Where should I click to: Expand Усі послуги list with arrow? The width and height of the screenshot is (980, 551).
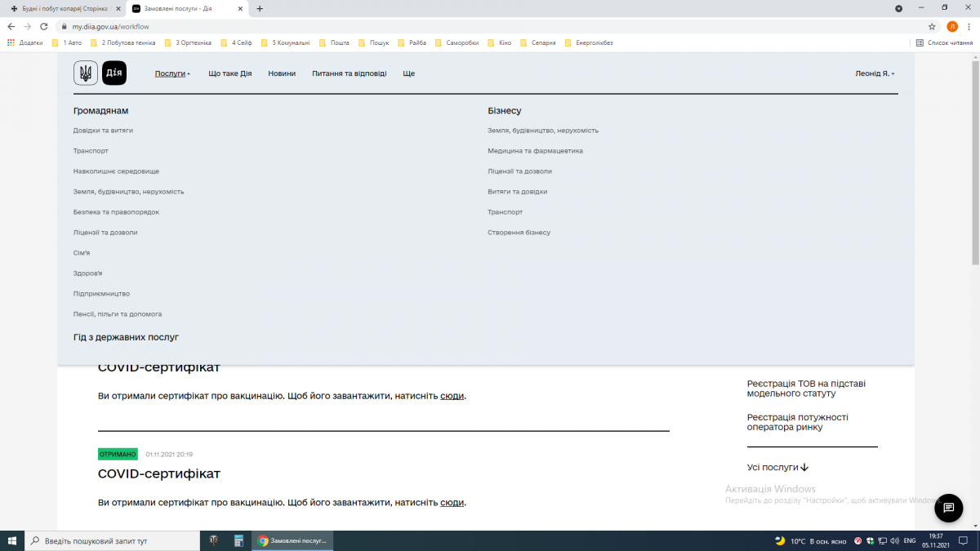tap(777, 468)
